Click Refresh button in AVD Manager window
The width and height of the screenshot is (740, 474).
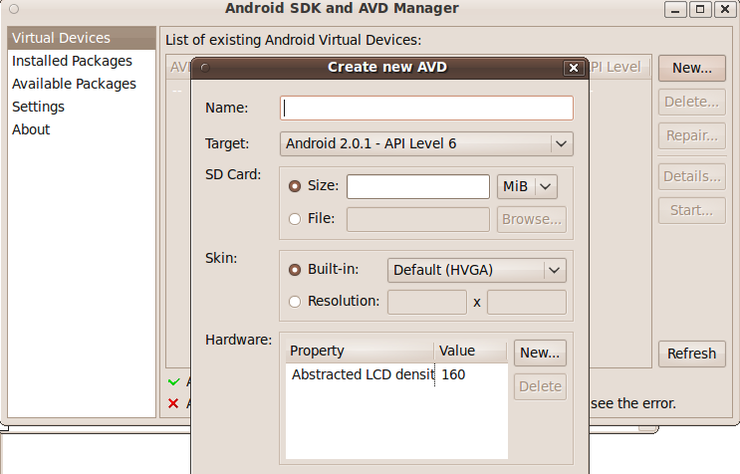[x=692, y=354]
